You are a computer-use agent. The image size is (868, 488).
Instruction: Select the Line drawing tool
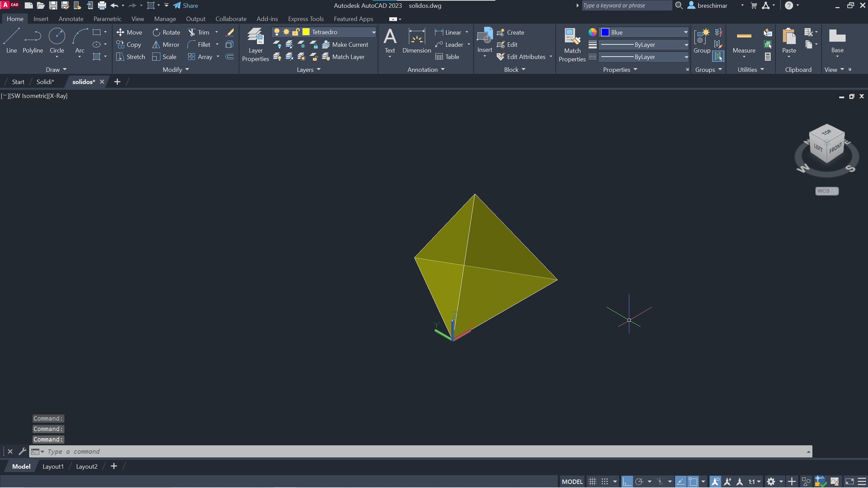tap(11, 41)
